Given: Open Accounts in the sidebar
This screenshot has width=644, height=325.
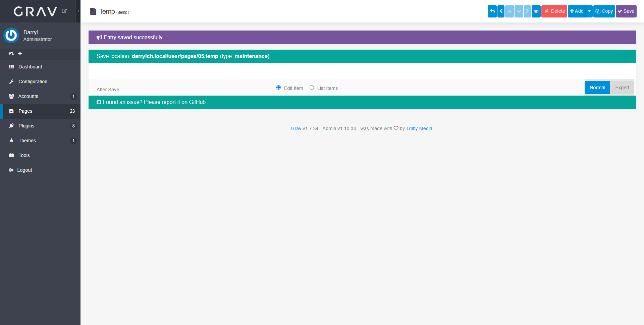Looking at the screenshot, I should point(40,96).
